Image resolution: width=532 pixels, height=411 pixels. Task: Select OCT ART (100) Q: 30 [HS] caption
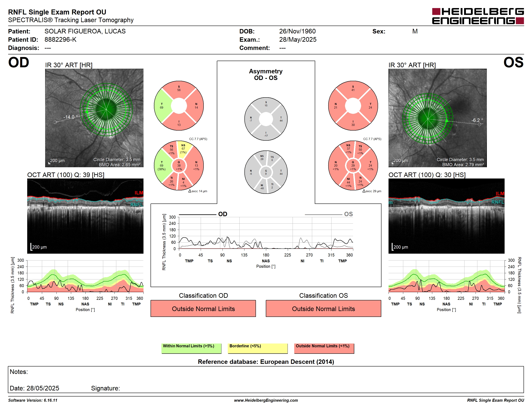point(427,175)
